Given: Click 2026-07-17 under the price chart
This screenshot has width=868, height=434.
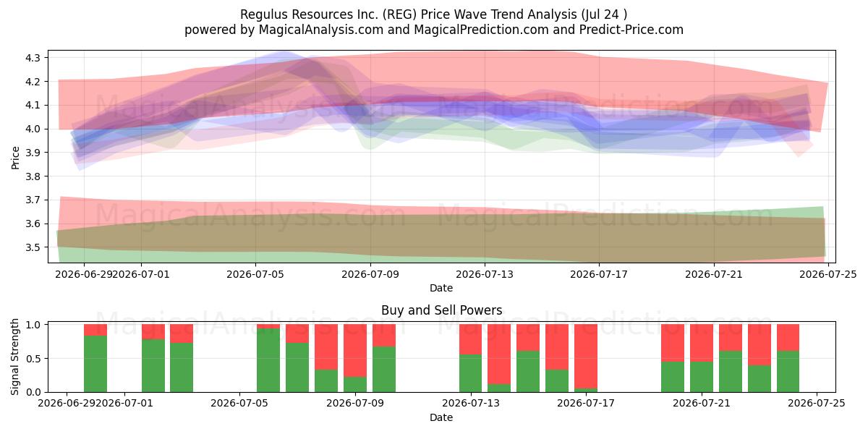Looking at the screenshot, I should (599, 274).
